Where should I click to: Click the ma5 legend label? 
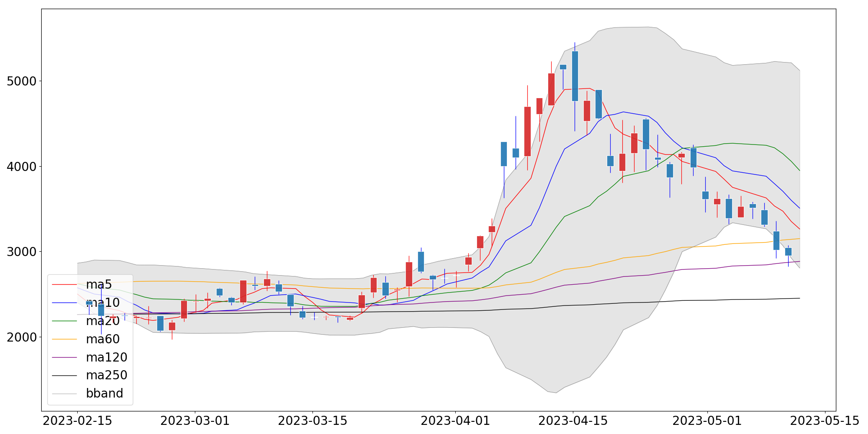[99, 285]
